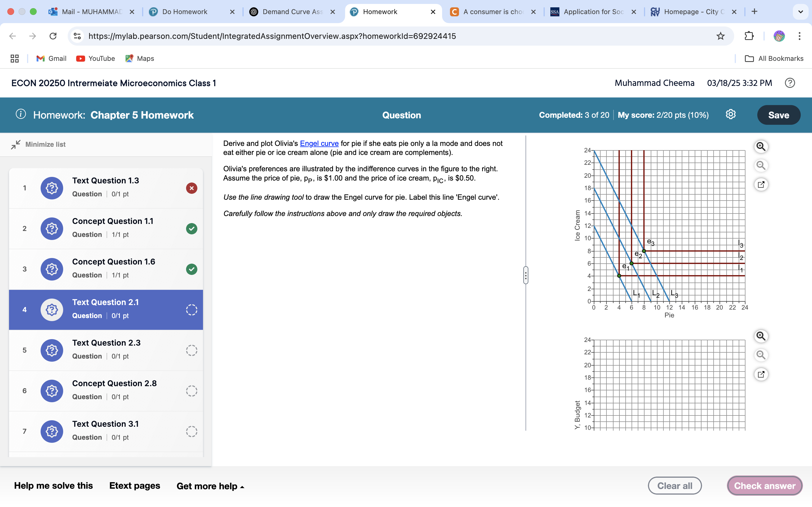Viewport: 812px width, 507px height.
Task: Toggle the bookmark star in the address bar
Action: [x=720, y=36]
